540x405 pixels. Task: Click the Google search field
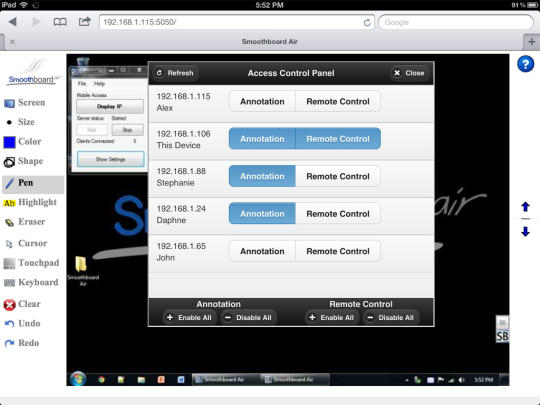click(456, 22)
